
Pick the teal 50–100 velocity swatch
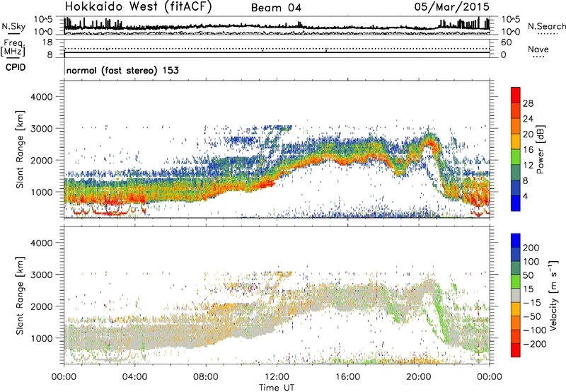click(x=516, y=268)
